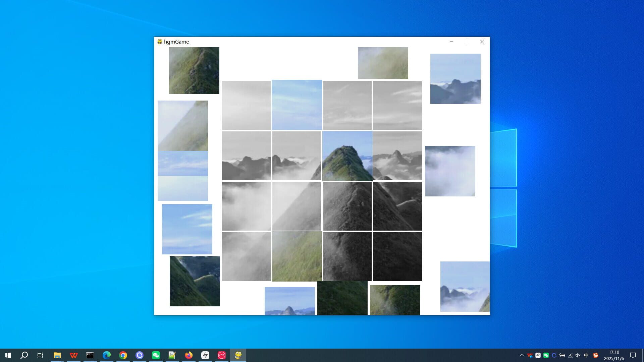
Task: Launch Microsoft Edge from the taskbar
Action: (107, 355)
